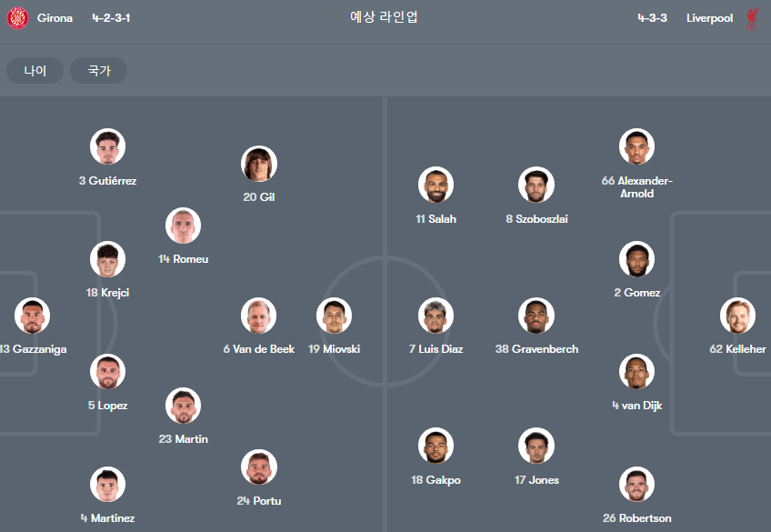The image size is (771, 532).
Task: Click the Liverpool club crest icon
Action: coord(752,18)
